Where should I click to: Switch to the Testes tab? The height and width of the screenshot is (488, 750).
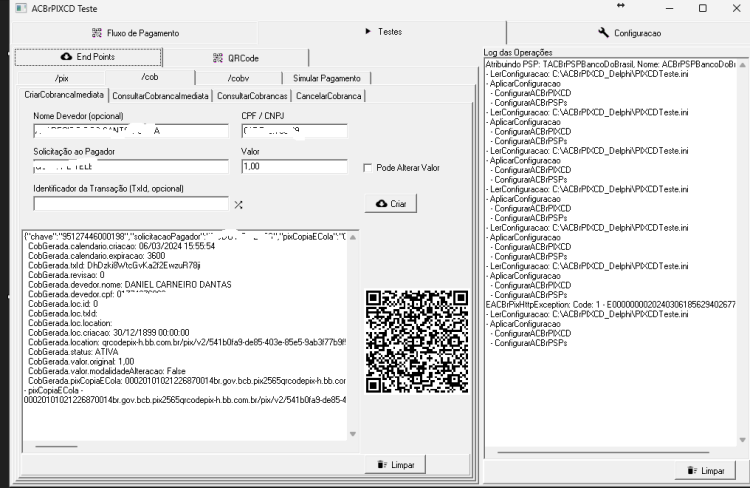(383, 32)
